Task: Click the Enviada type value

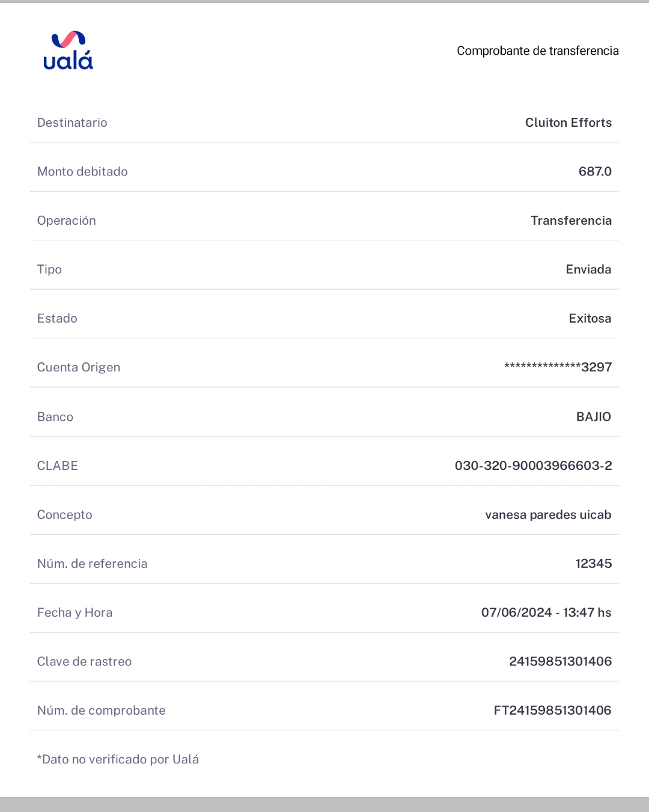Action: pyautogui.click(x=588, y=269)
